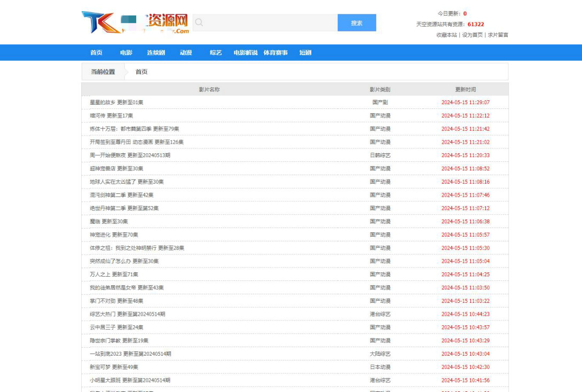This screenshot has height=392, width=582.
Task: Click the 收藏本站 bookmark link
Action: [x=446, y=35]
